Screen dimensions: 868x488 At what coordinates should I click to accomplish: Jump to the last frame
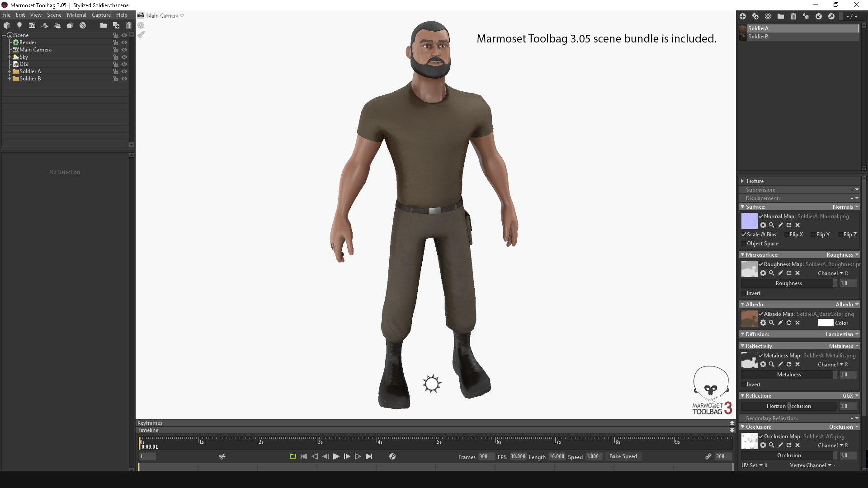369,456
